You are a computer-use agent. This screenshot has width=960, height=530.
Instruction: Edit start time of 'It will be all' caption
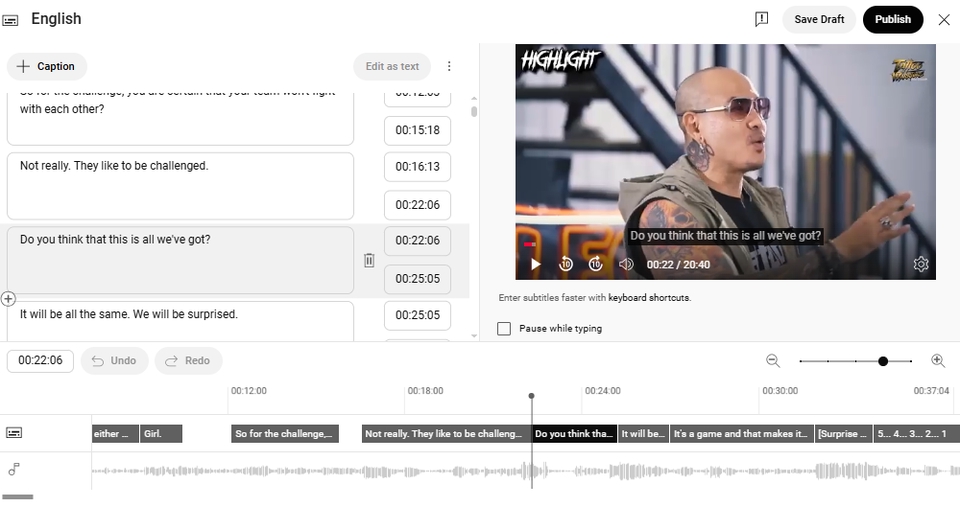(418, 315)
